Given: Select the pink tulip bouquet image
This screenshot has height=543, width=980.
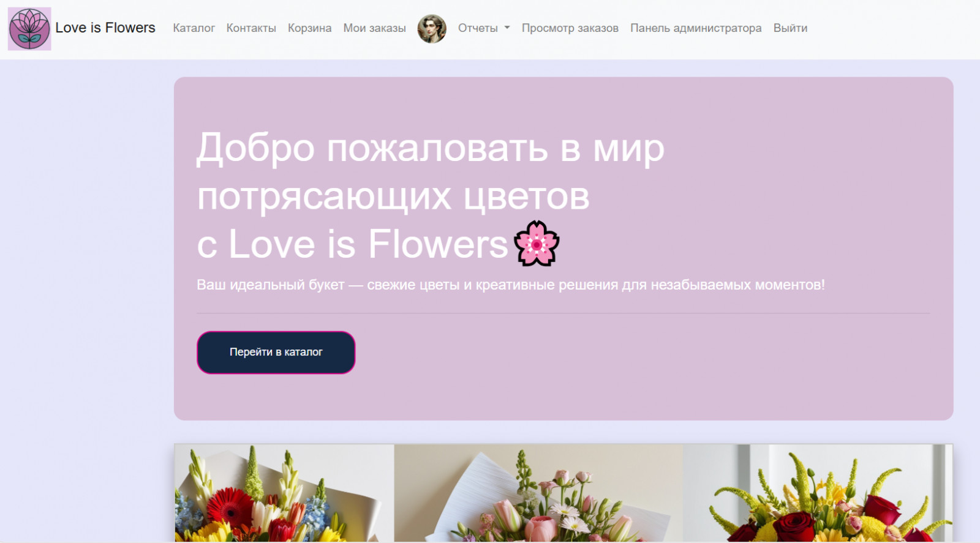Looking at the screenshot, I should pyautogui.click(x=538, y=493).
